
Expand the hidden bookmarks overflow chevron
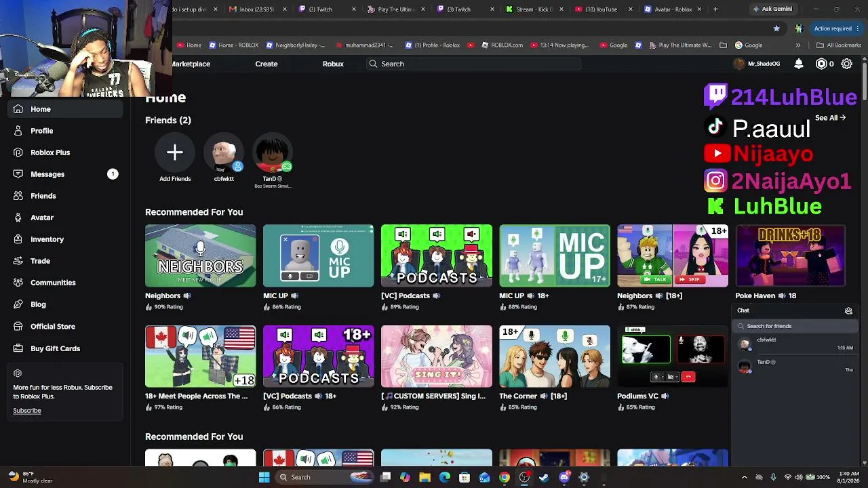click(x=798, y=45)
